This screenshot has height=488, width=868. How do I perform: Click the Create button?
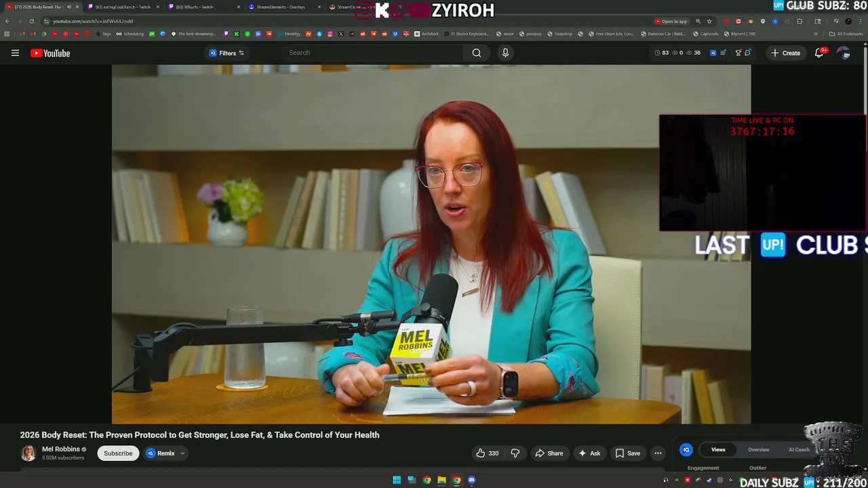point(785,53)
